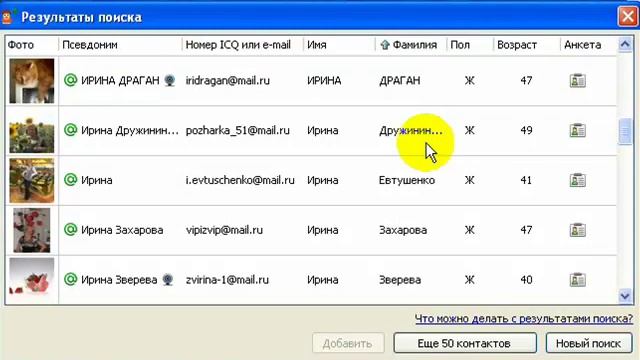Click surname ДРАГАН
The width and height of the screenshot is (640, 360).
coord(400,80)
